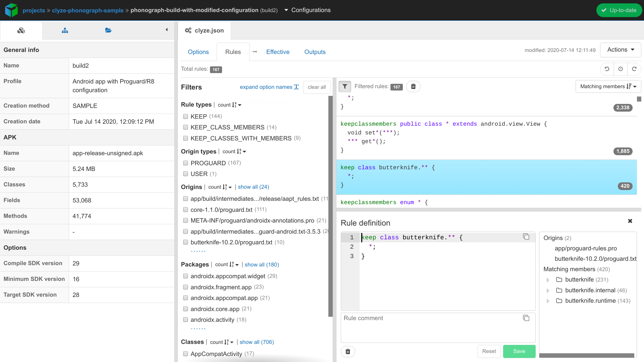Check the butterknife-10.2.0/proguard.txt origin filter

click(x=185, y=242)
